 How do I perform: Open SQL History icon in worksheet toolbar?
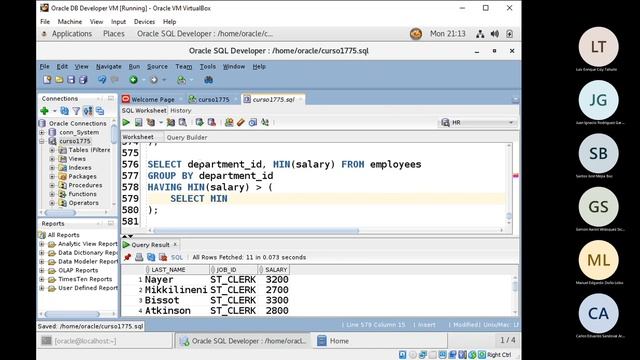tap(253, 122)
